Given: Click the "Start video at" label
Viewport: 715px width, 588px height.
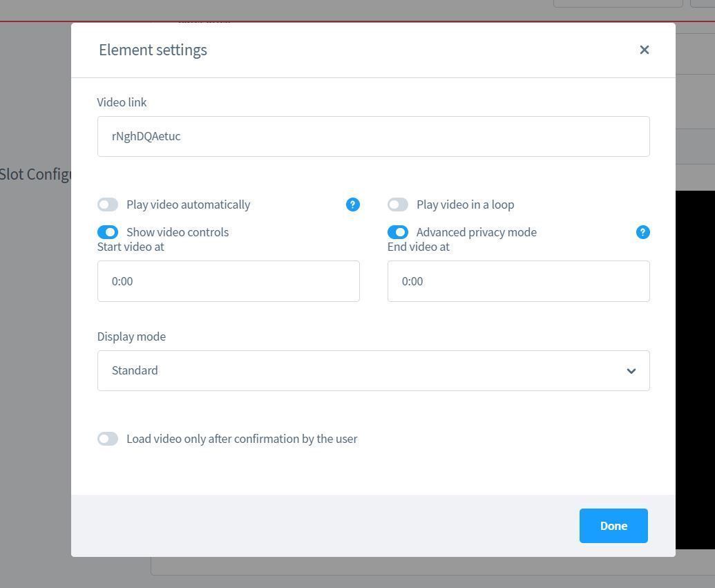Looking at the screenshot, I should (131, 247).
